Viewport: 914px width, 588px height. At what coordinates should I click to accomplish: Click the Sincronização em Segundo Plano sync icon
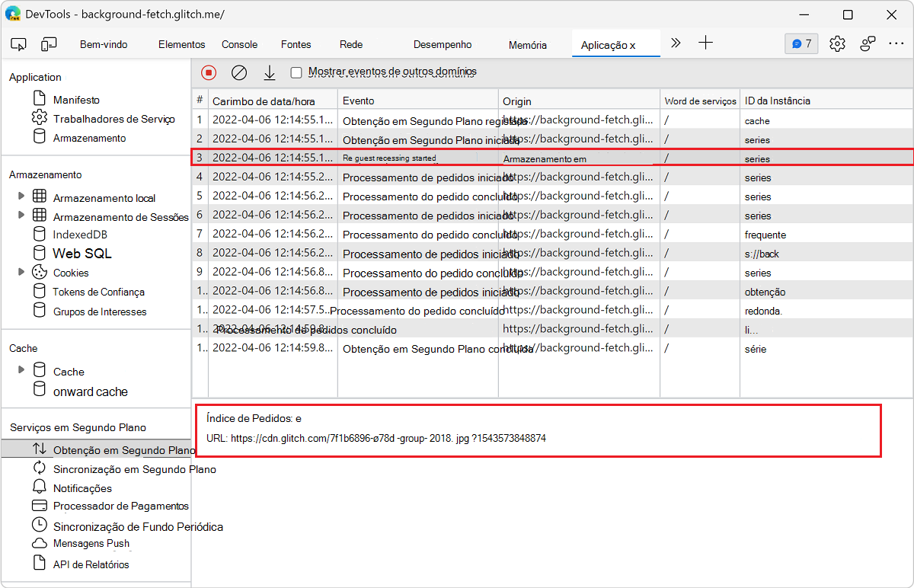point(40,468)
